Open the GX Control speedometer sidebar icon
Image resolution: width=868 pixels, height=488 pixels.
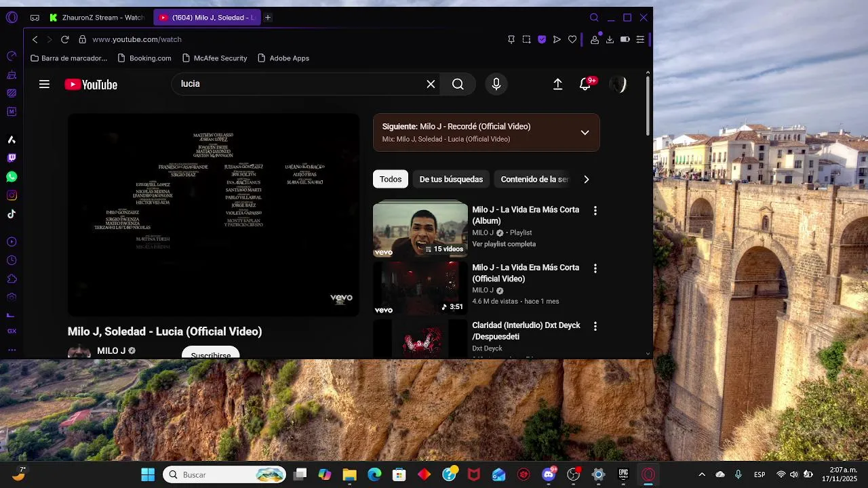pyautogui.click(x=12, y=56)
